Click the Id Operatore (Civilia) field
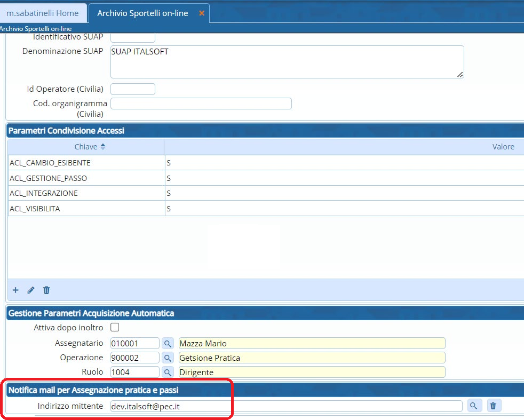This screenshot has height=420, width=524. coord(132,89)
